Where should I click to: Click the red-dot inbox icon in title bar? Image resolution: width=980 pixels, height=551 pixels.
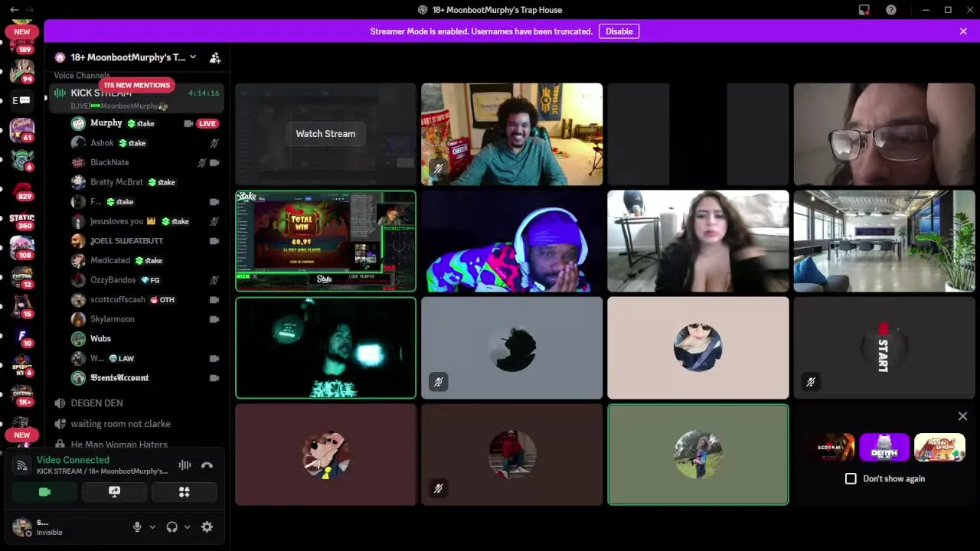pos(864,10)
